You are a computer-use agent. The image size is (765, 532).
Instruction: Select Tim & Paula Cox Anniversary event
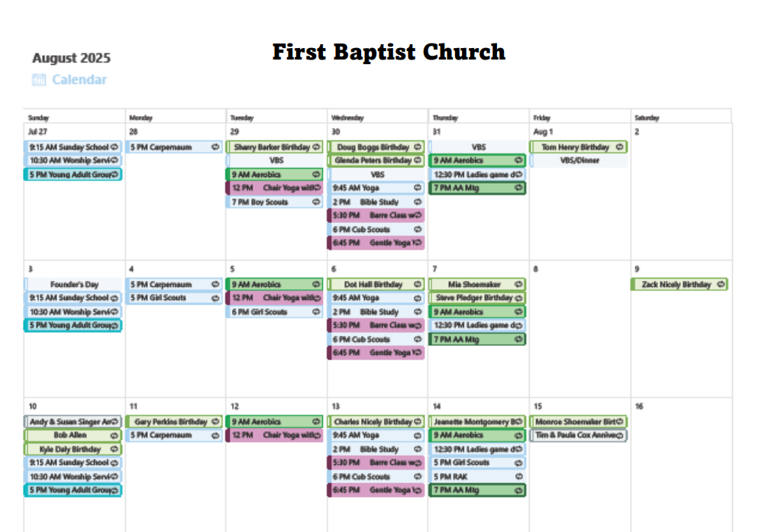(579, 435)
